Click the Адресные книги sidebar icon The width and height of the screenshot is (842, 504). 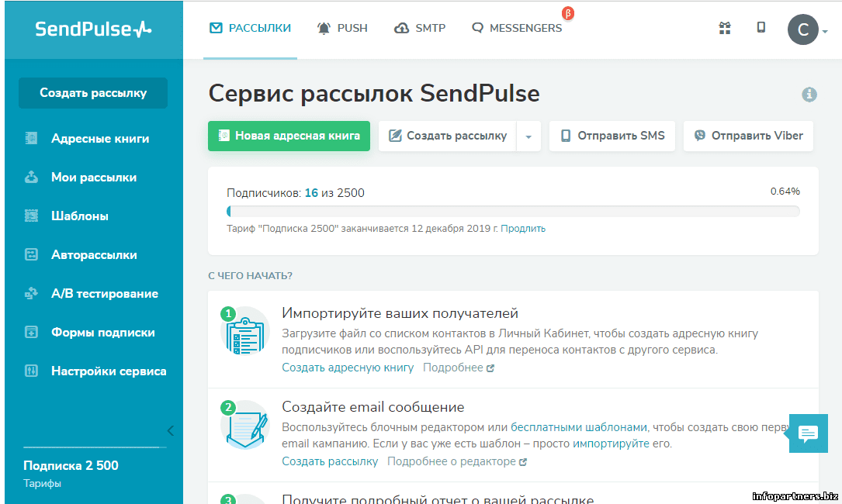[31, 138]
